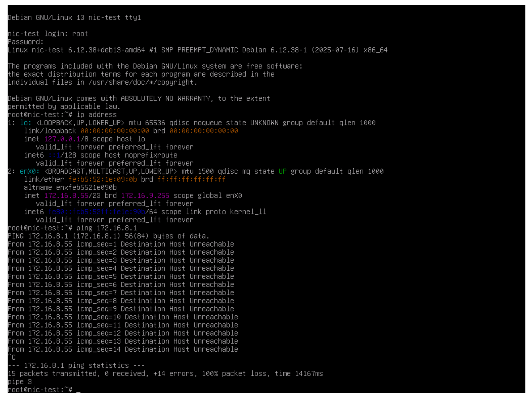
Task: Click the 'pipe 3' output line
Action: 19,382
